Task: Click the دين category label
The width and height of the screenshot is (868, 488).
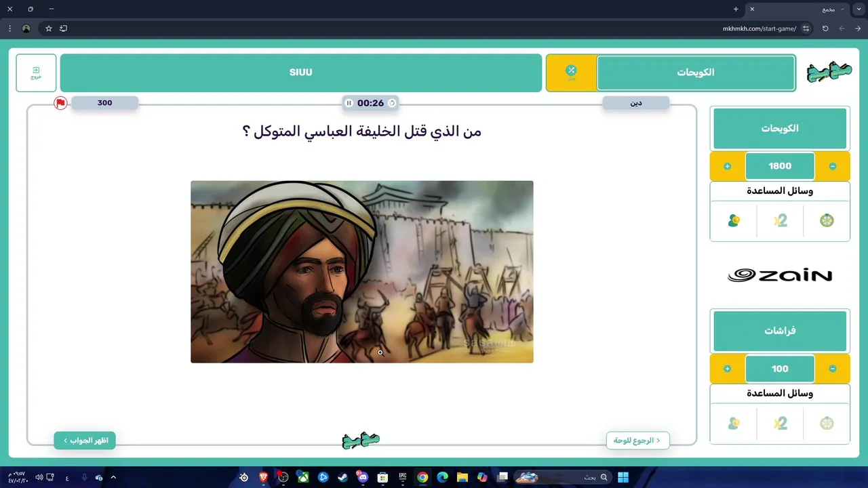Action: [636, 103]
